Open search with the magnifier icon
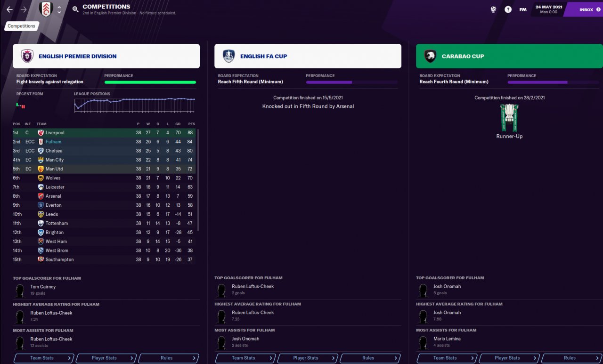603x364 pixels. point(75,9)
